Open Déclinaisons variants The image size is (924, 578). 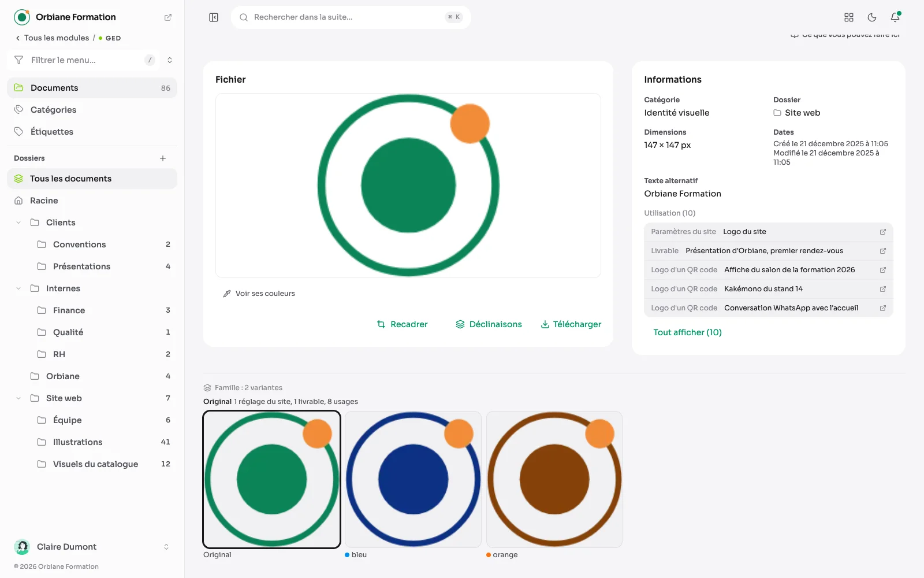[x=489, y=324]
